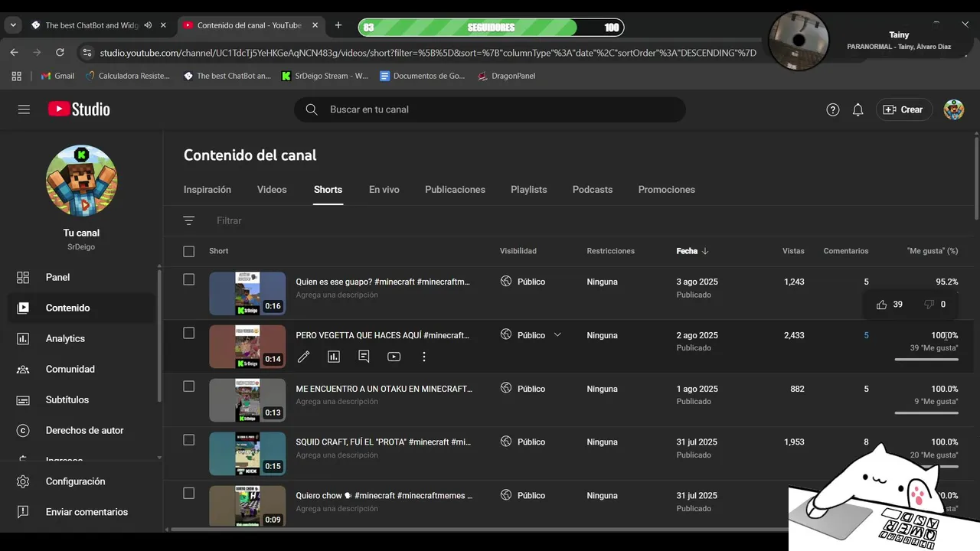The width and height of the screenshot is (980, 551).
Task: Click the YouTube Studio logo
Action: [x=79, y=109]
